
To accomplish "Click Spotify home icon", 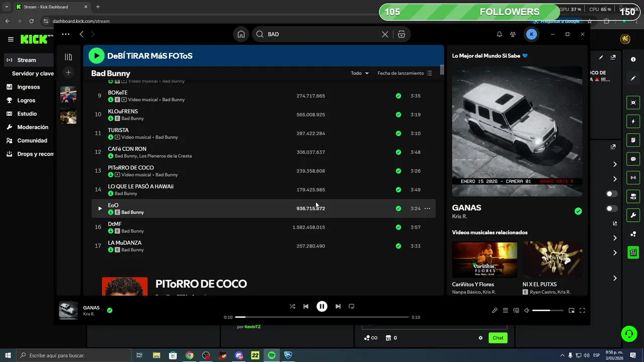I will pos(241,34).
